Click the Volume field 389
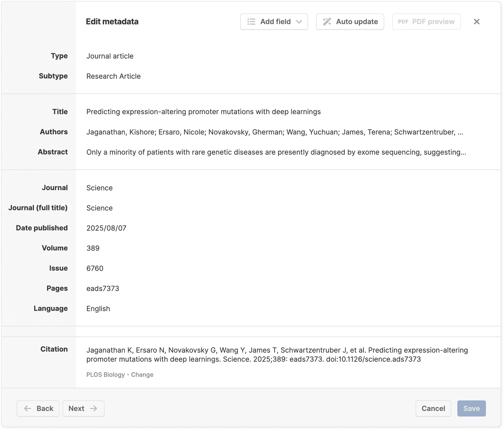Viewport: 504px width, 430px height. [x=93, y=248]
